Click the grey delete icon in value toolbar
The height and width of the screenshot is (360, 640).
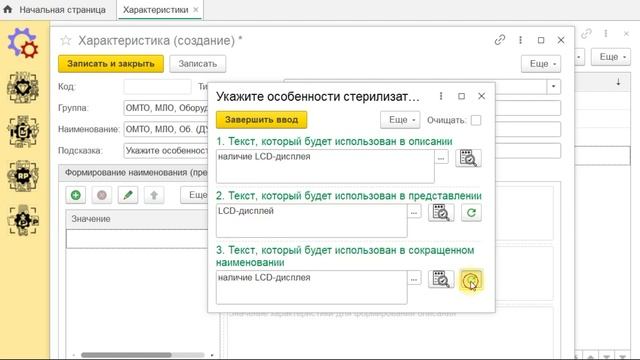pos(102,195)
